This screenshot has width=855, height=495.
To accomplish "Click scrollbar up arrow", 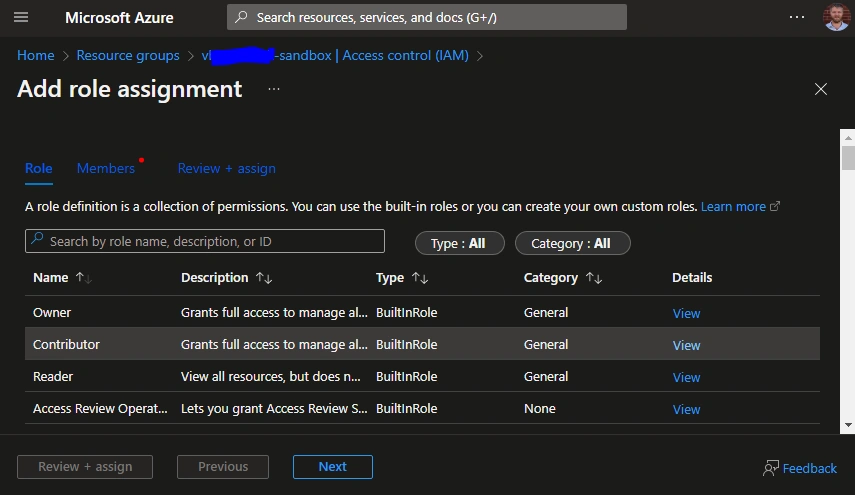I will pos(847,138).
